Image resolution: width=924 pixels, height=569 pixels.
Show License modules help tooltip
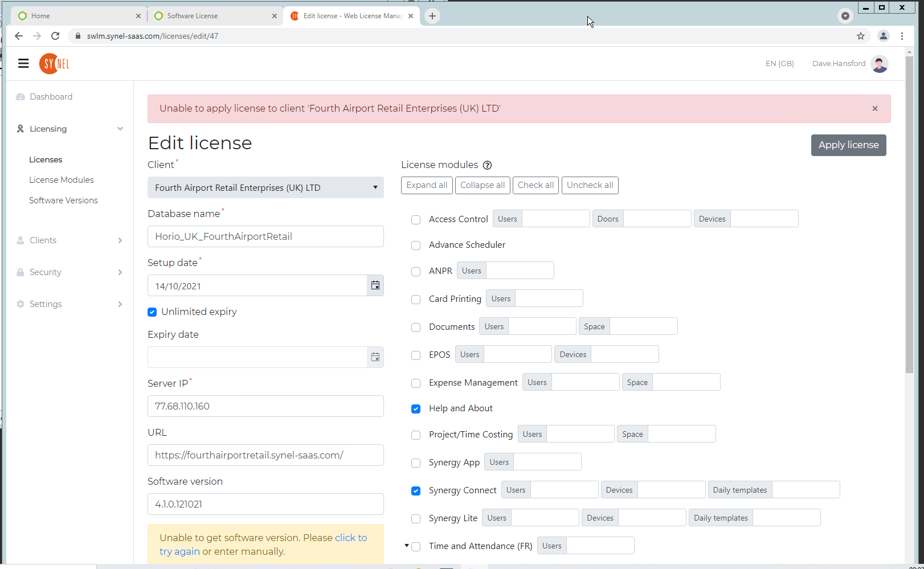coord(487,165)
